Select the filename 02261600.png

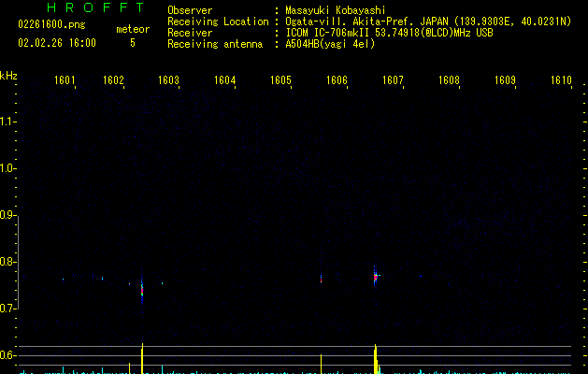pos(51,24)
